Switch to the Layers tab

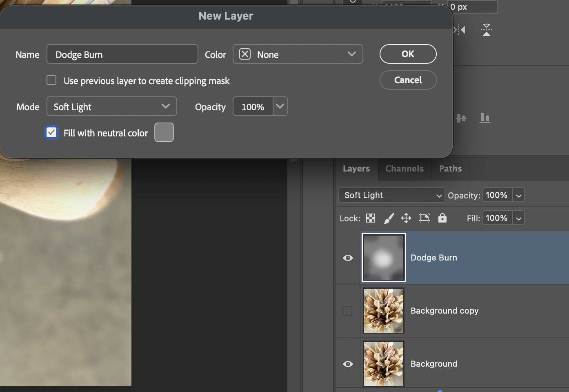(356, 169)
